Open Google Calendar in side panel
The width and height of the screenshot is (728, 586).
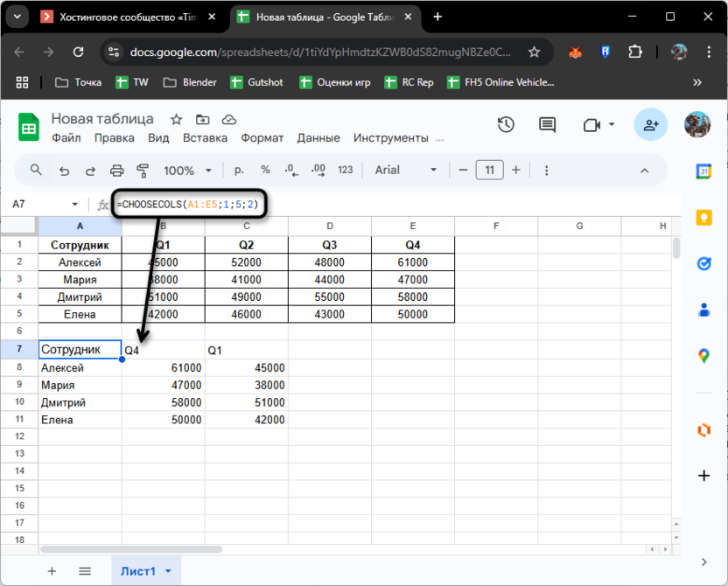click(703, 171)
